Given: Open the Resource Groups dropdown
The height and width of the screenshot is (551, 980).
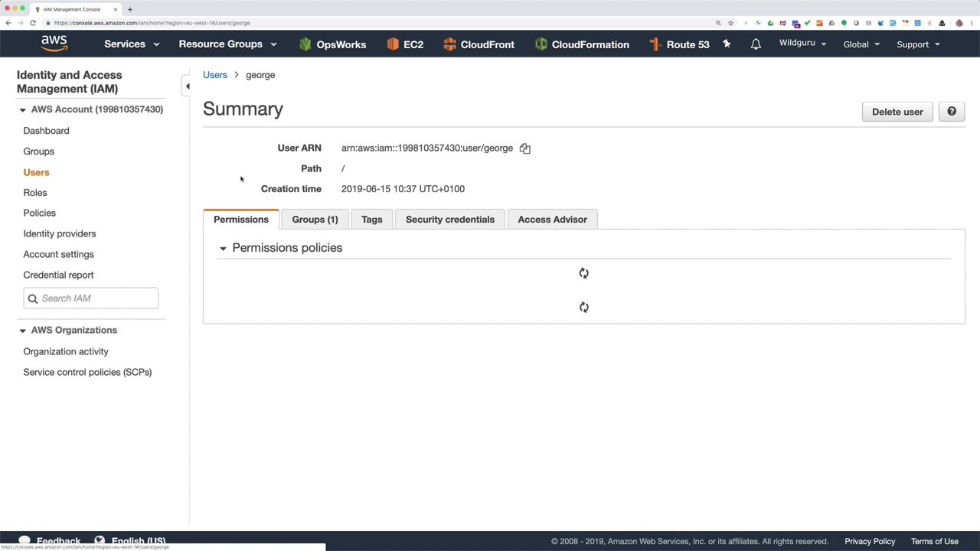Looking at the screenshot, I should [x=227, y=44].
